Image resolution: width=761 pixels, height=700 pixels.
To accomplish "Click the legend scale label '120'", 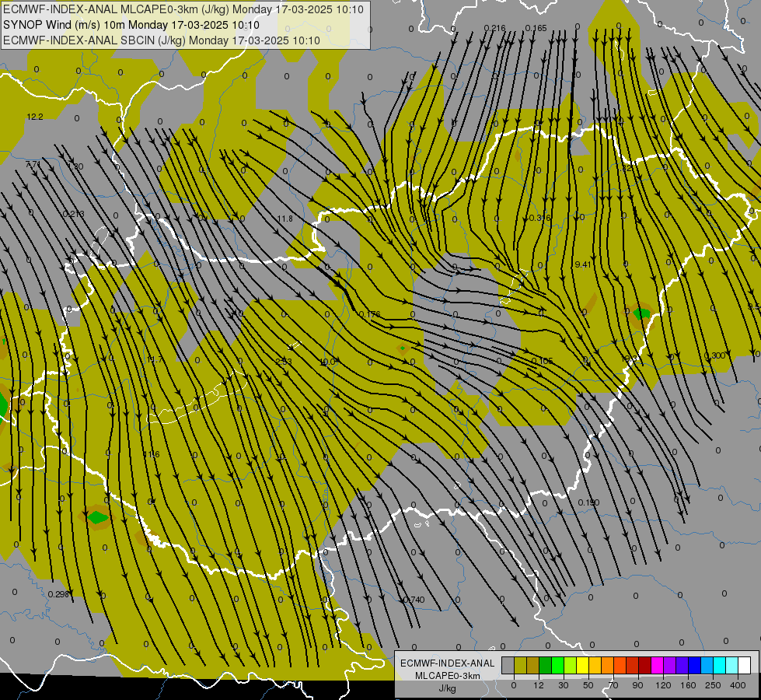I will (663, 685).
